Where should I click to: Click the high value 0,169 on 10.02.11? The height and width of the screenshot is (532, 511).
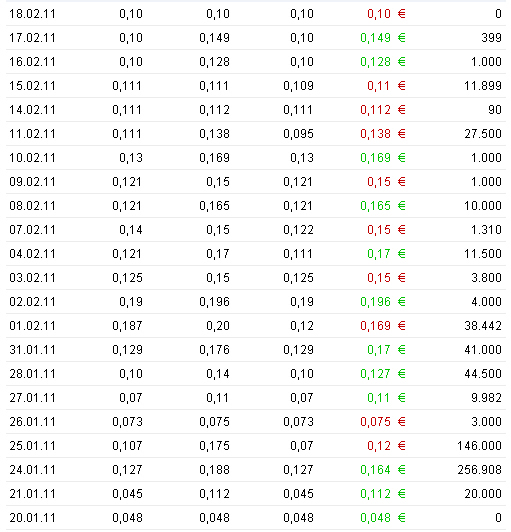pos(214,158)
